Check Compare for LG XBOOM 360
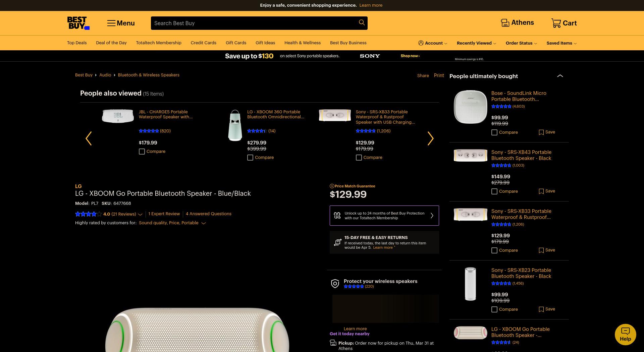The width and height of the screenshot is (644, 352). (x=250, y=158)
